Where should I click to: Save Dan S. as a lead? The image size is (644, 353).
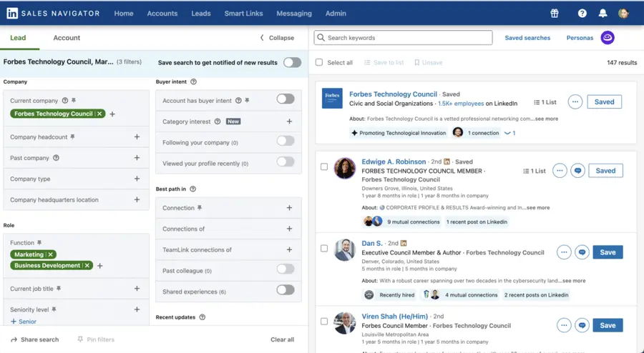[608, 252]
